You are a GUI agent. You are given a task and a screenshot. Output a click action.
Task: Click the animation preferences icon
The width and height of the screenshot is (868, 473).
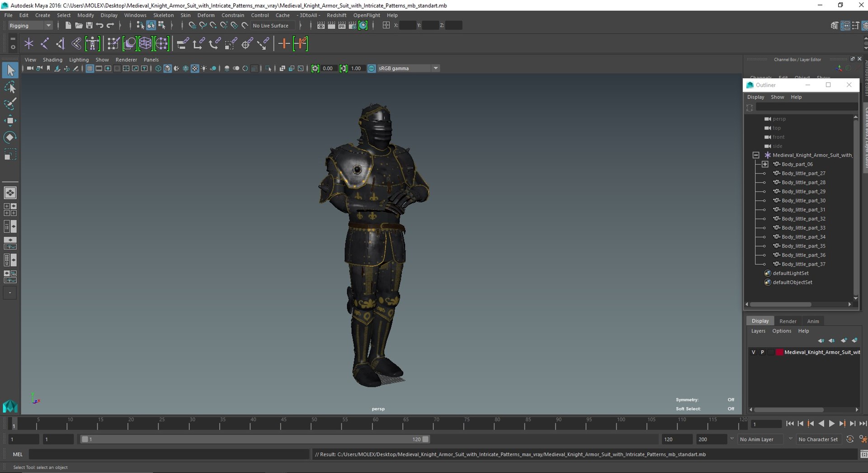coord(863,439)
